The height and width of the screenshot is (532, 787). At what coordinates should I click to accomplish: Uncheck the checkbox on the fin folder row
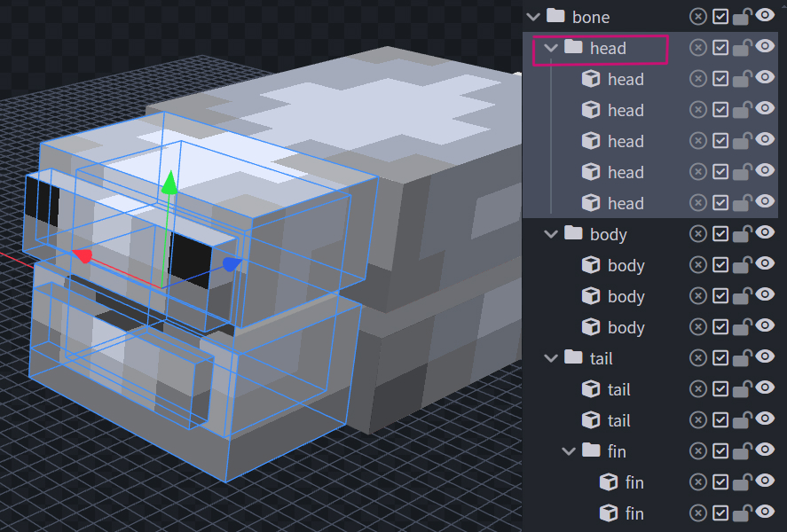coord(720,451)
